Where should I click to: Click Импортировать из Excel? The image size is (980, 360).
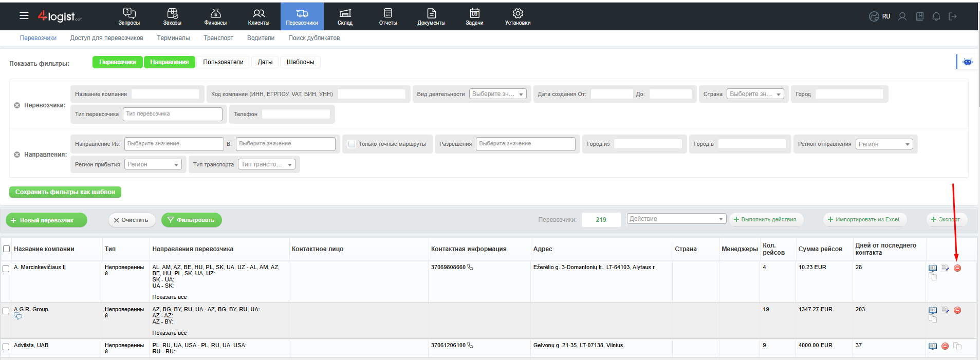865,220
